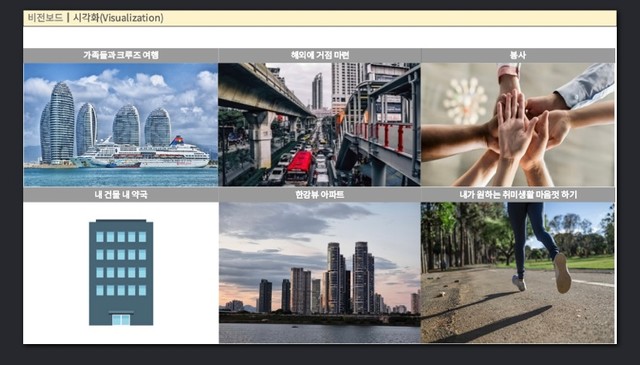Screen dimensions: 640x365
Task: Click the door of the building icon
Action: pyautogui.click(x=121, y=319)
